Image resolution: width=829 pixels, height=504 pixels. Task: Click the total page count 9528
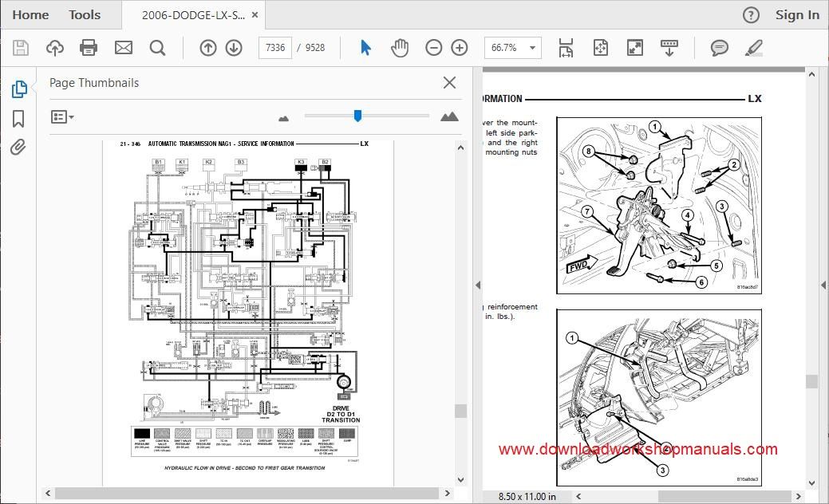pos(315,48)
